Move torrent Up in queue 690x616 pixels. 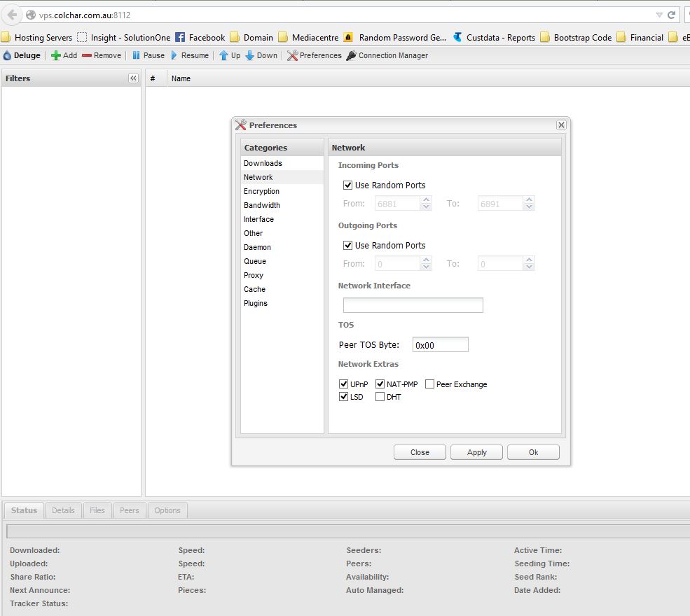coord(223,55)
